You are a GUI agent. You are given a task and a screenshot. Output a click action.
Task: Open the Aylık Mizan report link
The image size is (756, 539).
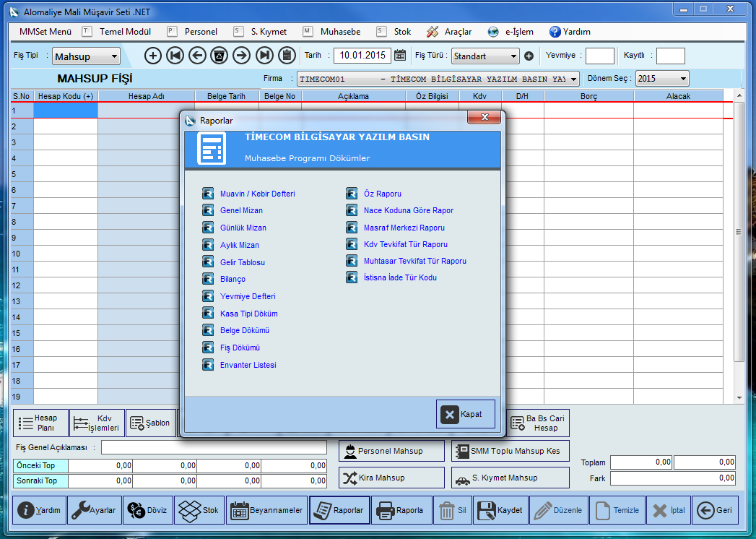coord(239,245)
